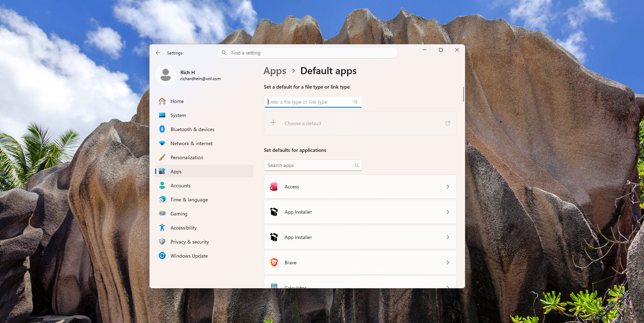
Task: Open Accessibility label in sidebar
Action: coord(184,228)
